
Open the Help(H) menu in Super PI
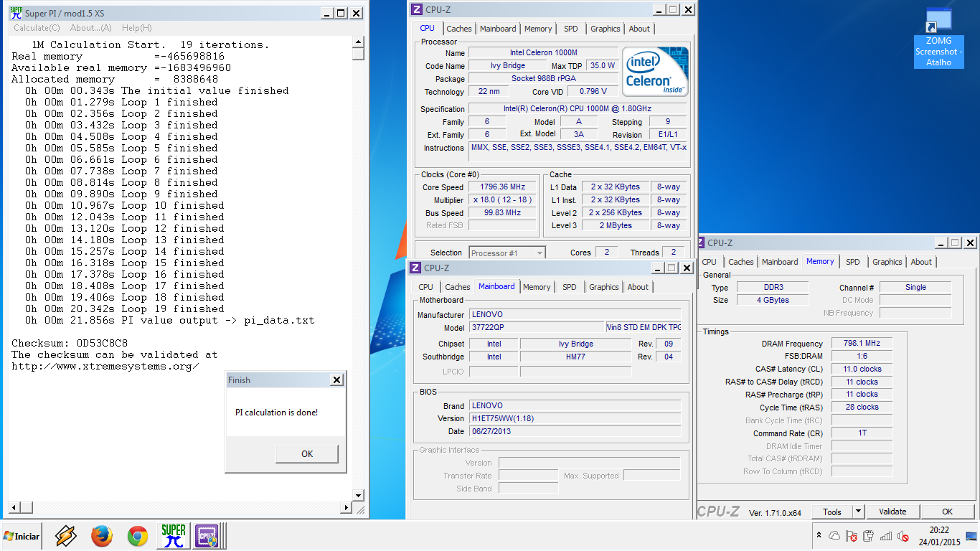tap(136, 28)
